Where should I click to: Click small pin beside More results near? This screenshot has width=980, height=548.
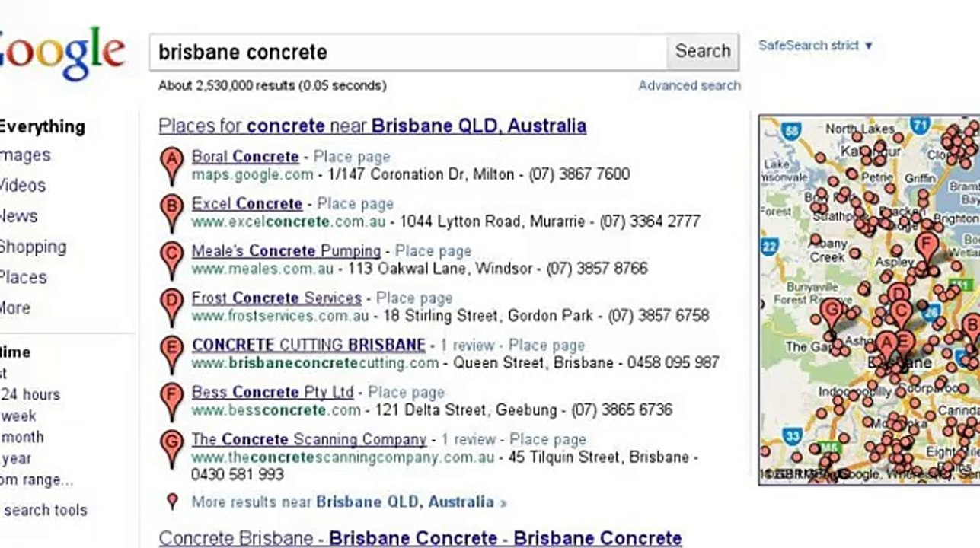tap(173, 502)
